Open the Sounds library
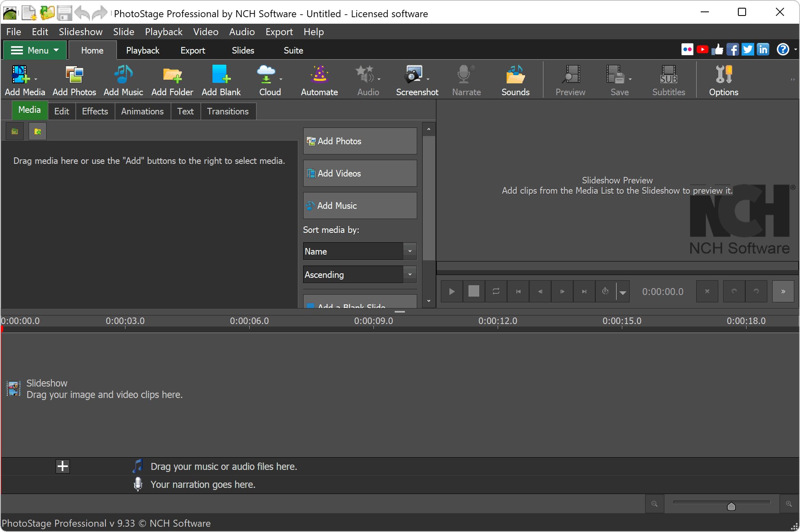This screenshot has width=800, height=532. [x=515, y=80]
